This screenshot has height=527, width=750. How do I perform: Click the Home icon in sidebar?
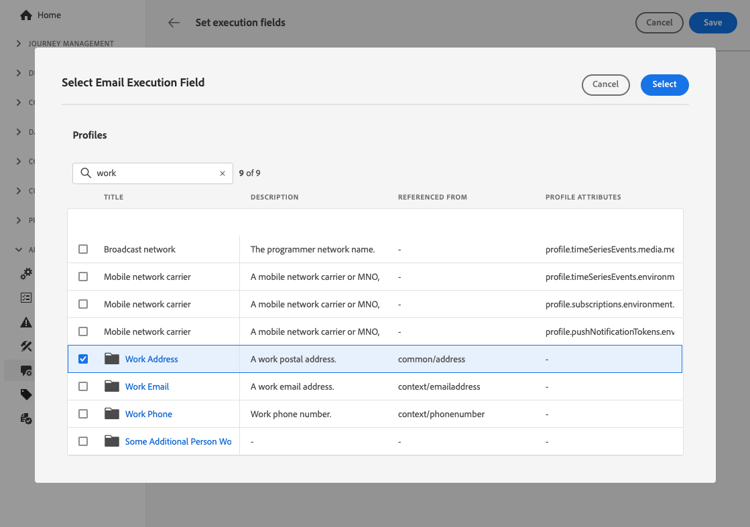pos(26,15)
